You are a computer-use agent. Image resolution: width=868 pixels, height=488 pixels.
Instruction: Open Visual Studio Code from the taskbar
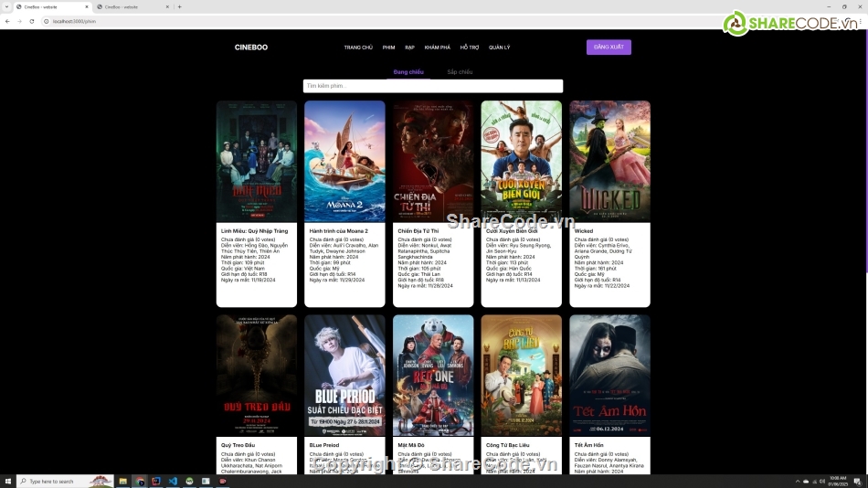point(173,482)
